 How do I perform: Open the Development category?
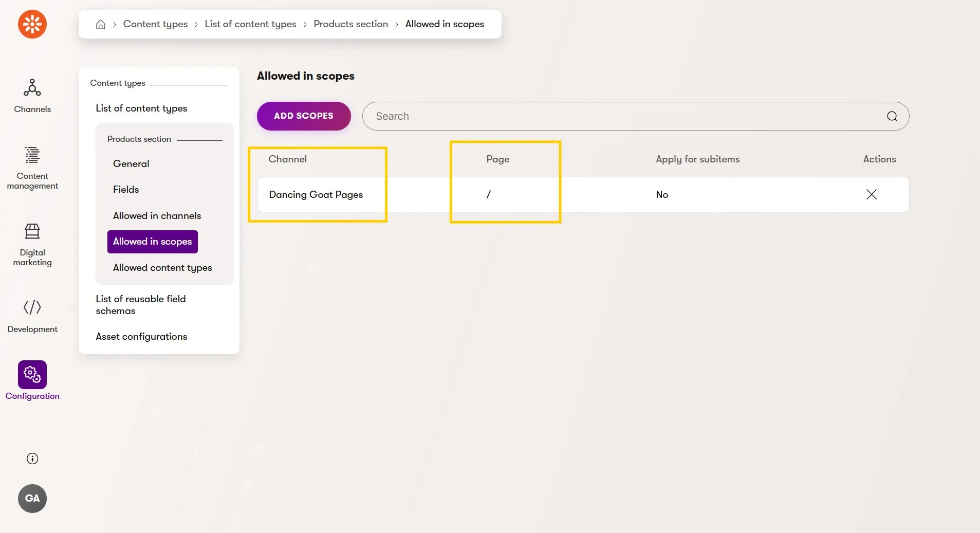(x=32, y=316)
